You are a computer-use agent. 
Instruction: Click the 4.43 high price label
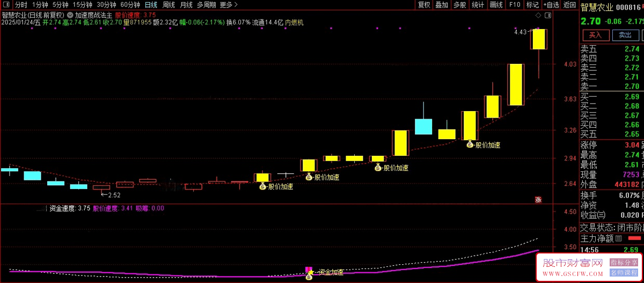[520, 32]
